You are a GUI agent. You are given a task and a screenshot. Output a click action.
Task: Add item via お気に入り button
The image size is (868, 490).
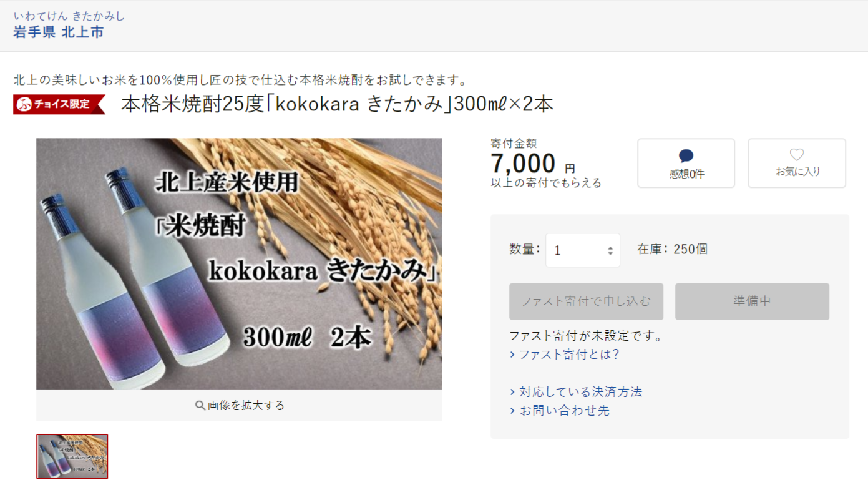point(797,163)
